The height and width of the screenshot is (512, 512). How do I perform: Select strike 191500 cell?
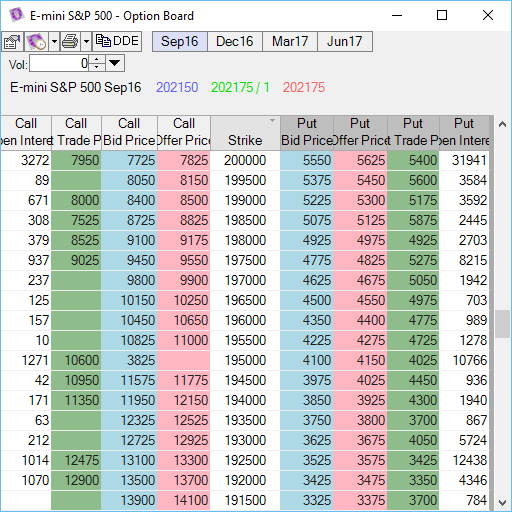pyautogui.click(x=245, y=501)
